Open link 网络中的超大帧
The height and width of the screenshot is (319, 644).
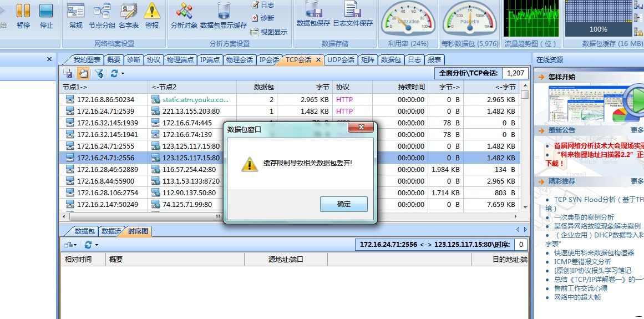point(577,297)
